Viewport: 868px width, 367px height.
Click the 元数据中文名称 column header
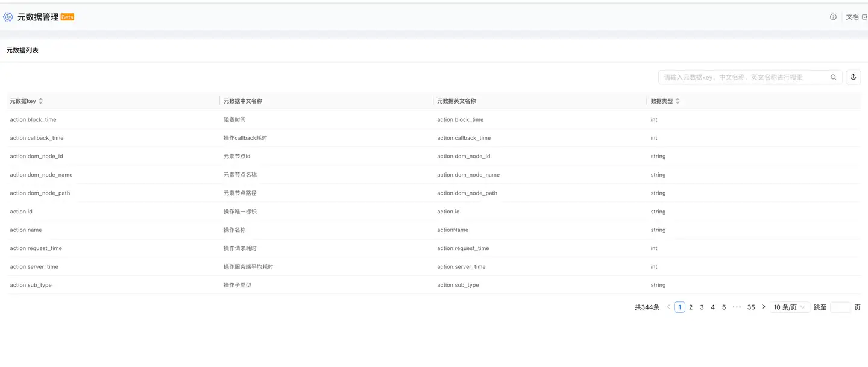(x=243, y=101)
